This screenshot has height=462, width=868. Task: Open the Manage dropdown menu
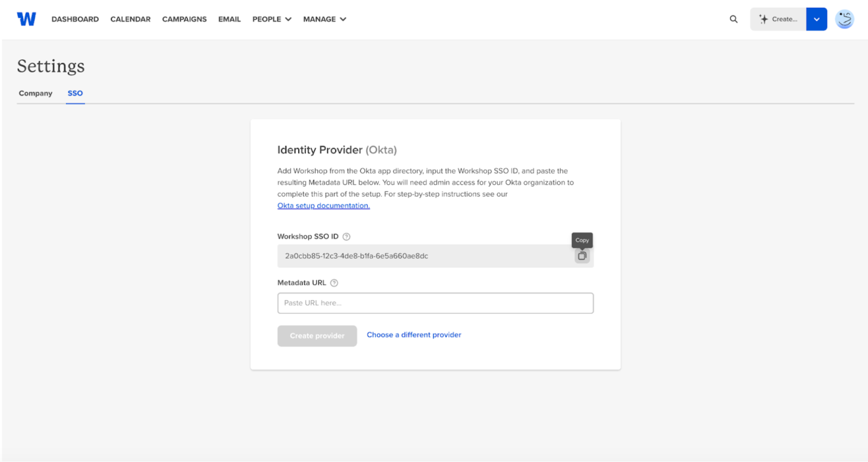click(x=324, y=19)
